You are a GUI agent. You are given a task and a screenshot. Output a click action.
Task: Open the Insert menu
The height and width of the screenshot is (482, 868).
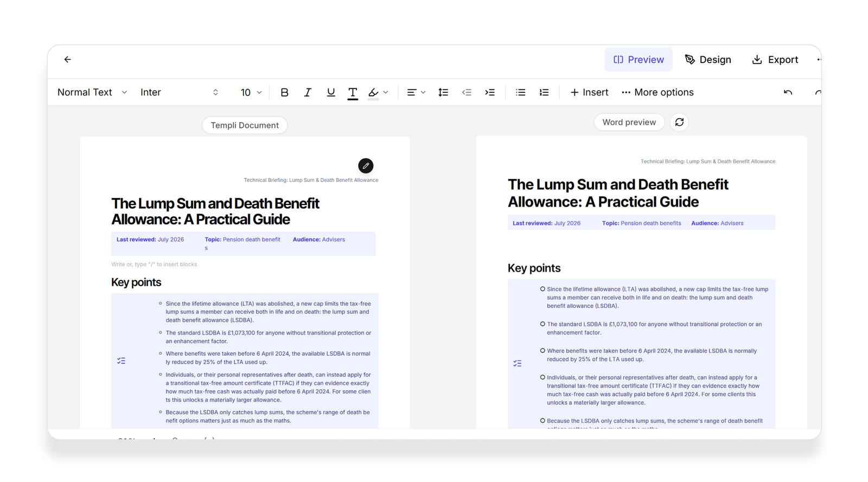click(x=589, y=92)
